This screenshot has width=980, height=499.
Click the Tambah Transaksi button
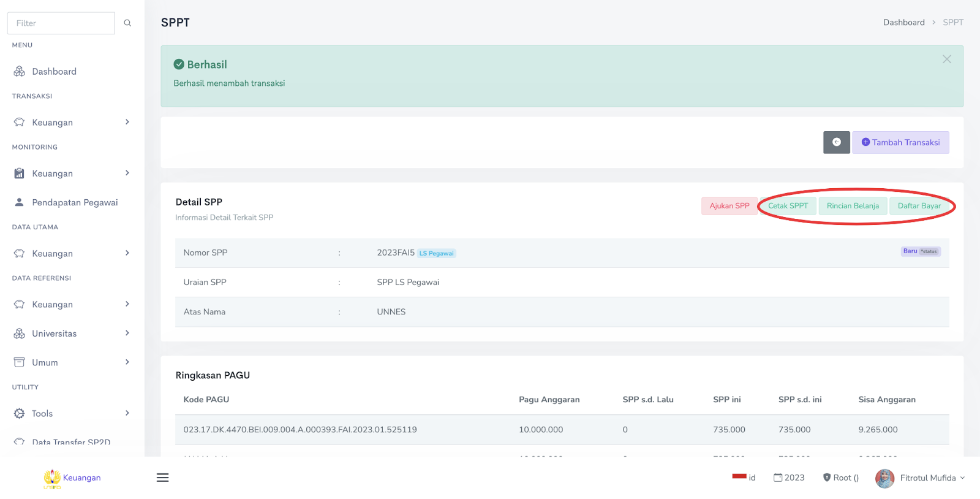tap(900, 142)
